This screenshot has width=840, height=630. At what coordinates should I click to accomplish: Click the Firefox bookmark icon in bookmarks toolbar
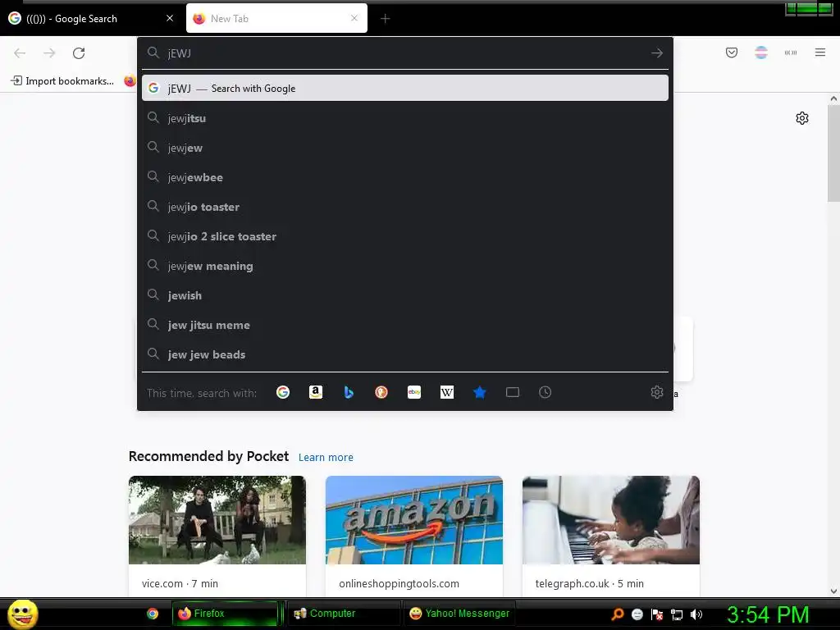[x=130, y=81]
